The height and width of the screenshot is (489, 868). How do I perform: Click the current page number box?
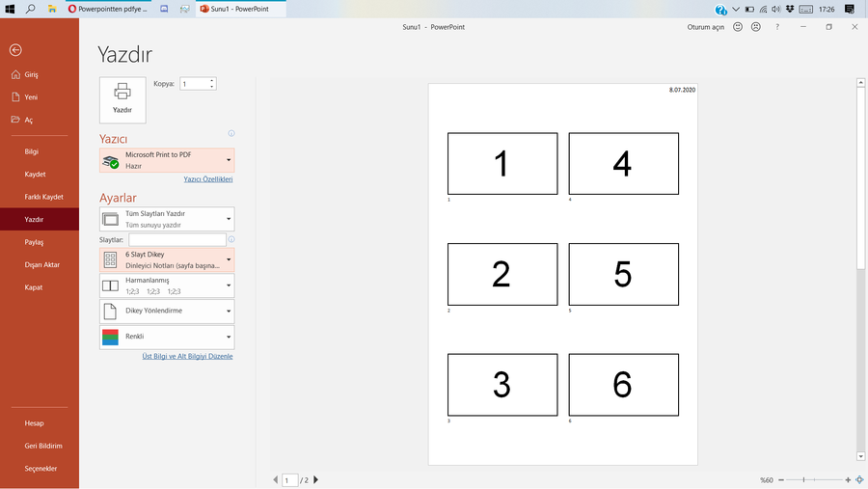pyautogui.click(x=290, y=480)
